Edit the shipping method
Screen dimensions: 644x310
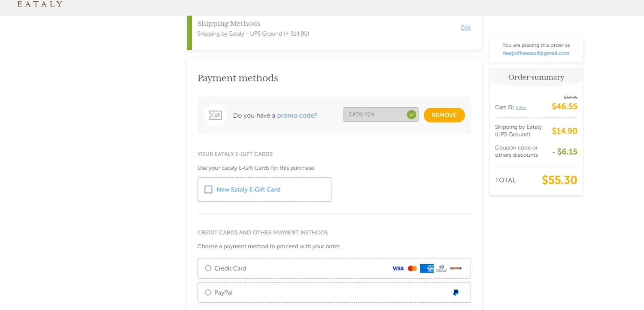tap(466, 27)
